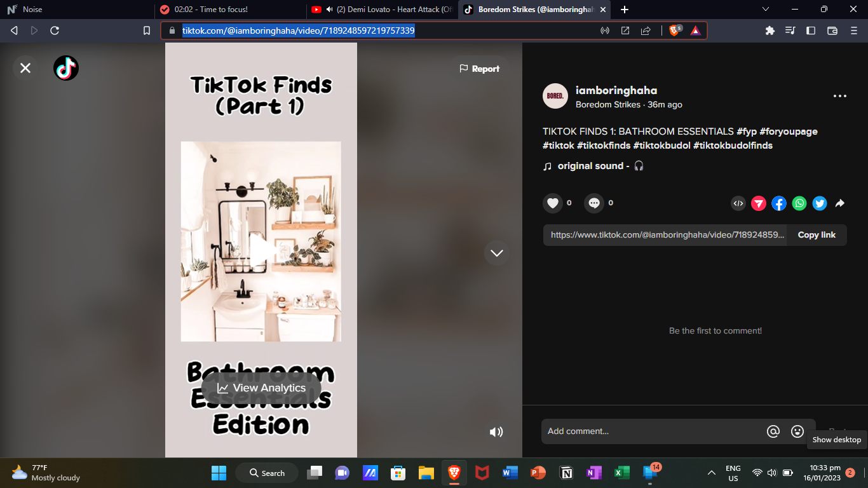This screenshot has height=488, width=868.
Task: Toggle the browser sidebar panel
Action: [x=811, y=30]
